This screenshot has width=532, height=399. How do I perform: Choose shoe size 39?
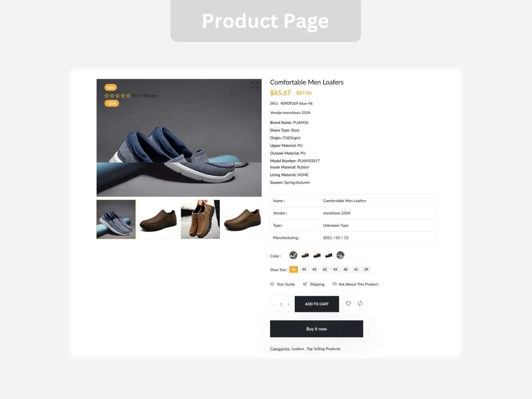point(366,269)
